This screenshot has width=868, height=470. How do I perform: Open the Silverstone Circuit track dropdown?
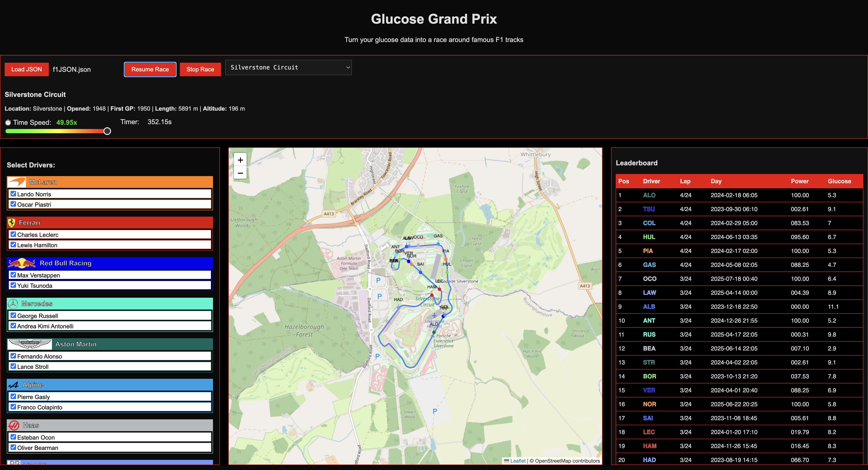tap(288, 67)
